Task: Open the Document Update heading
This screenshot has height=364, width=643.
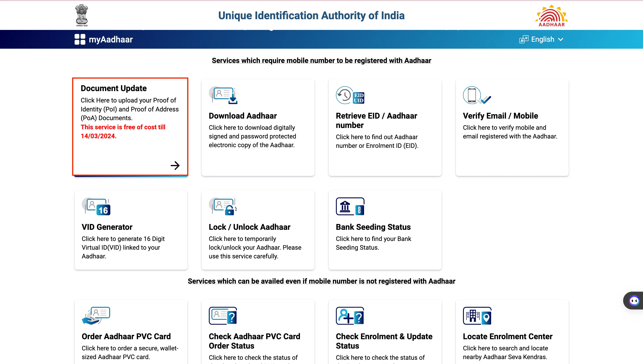Action: pos(114,88)
